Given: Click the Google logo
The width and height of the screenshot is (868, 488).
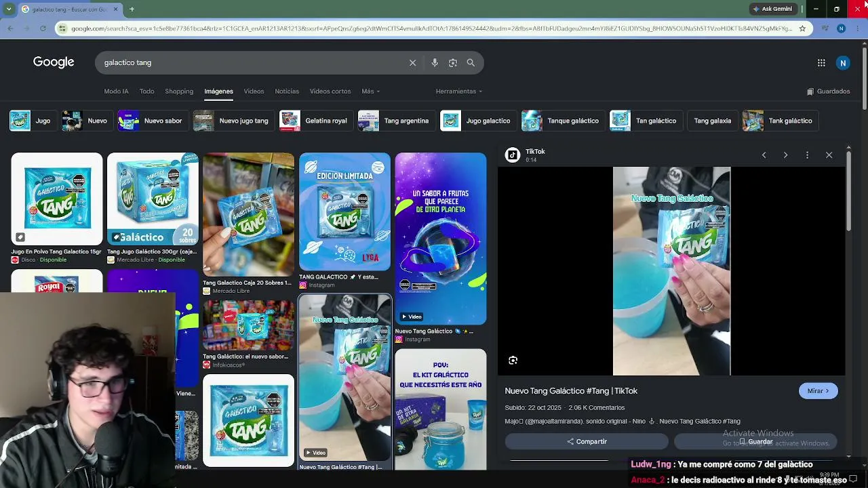Looking at the screenshot, I should 54,62.
